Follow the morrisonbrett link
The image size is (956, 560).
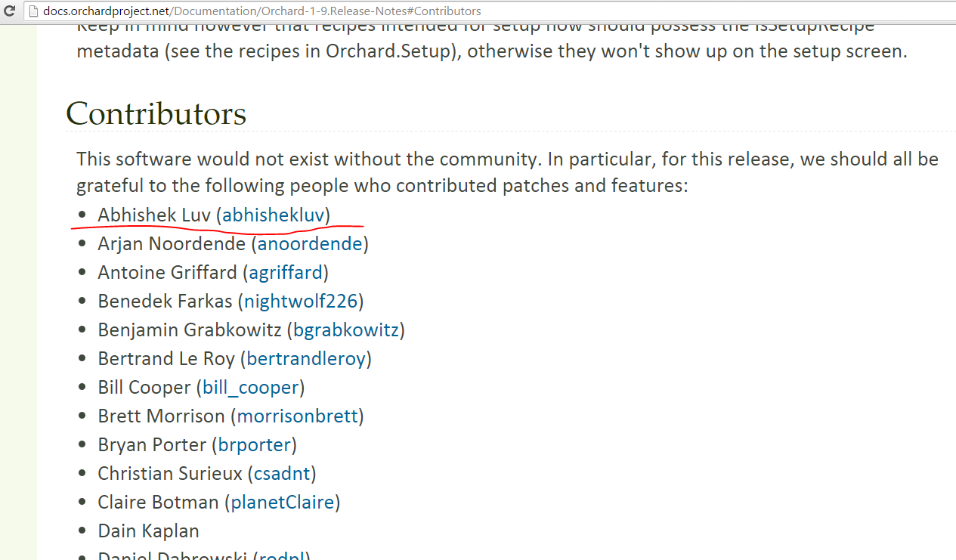[298, 416]
